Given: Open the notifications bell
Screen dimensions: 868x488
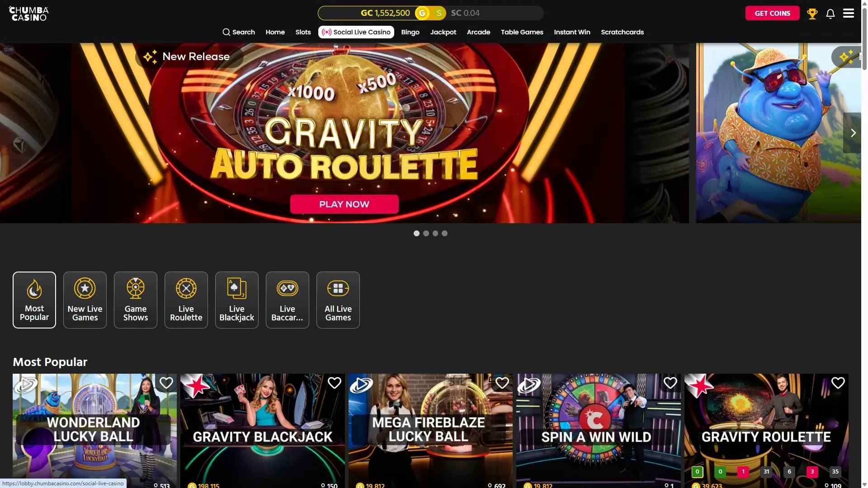Looking at the screenshot, I should [830, 14].
